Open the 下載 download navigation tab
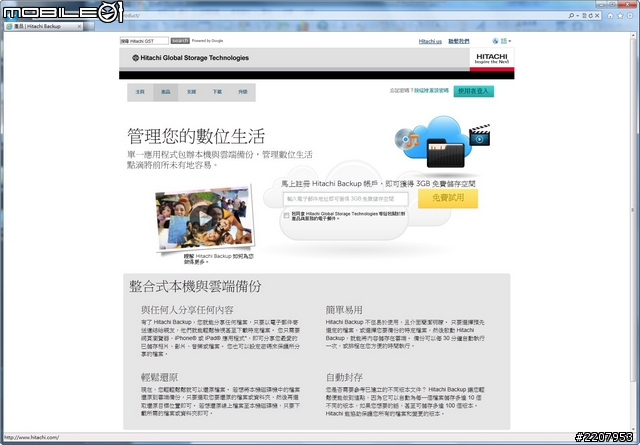Image resolution: width=640 pixels, height=445 pixels. click(x=217, y=92)
